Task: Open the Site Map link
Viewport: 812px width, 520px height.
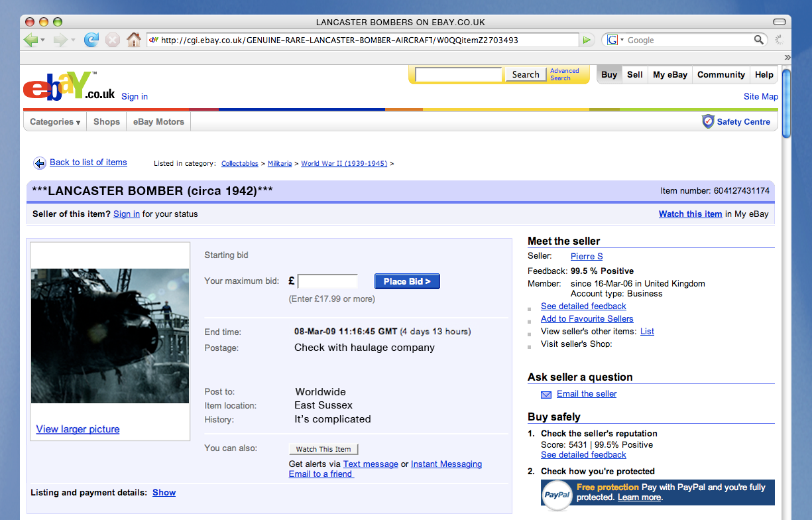Action: pos(761,97)
